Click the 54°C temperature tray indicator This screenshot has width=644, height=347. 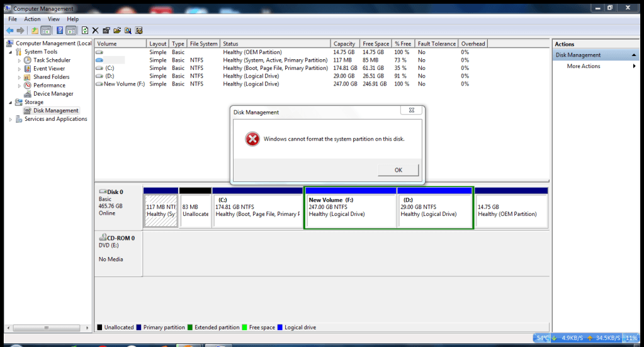click(543, 338)
